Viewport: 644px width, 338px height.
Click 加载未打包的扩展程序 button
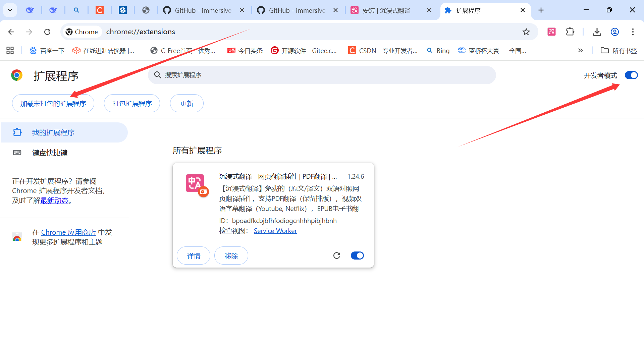(x=53, y=103)
